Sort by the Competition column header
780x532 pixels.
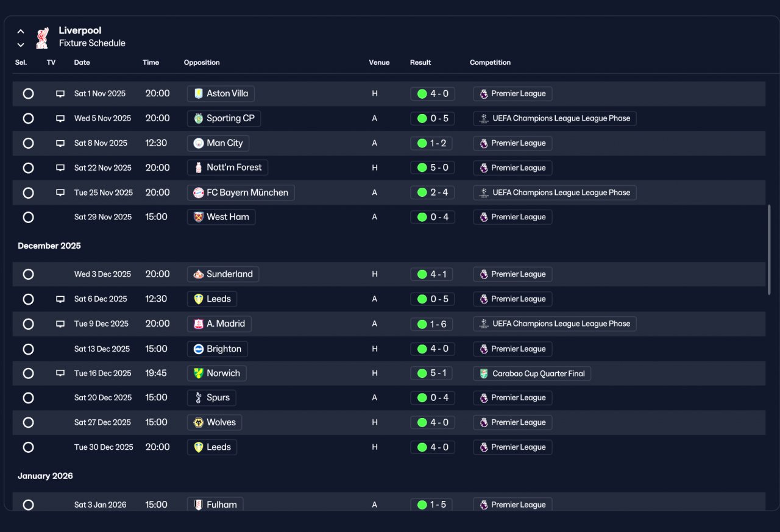pos(490,63)
